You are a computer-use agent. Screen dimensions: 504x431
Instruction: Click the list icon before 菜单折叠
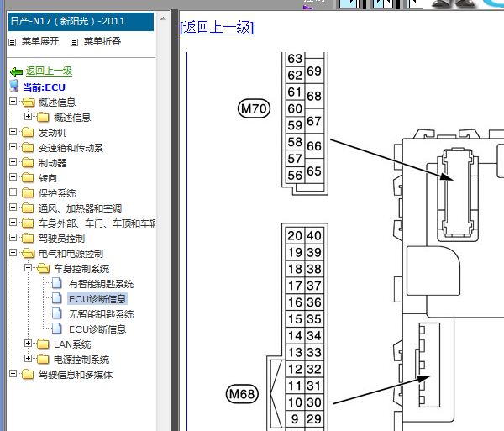pos(74,42)
